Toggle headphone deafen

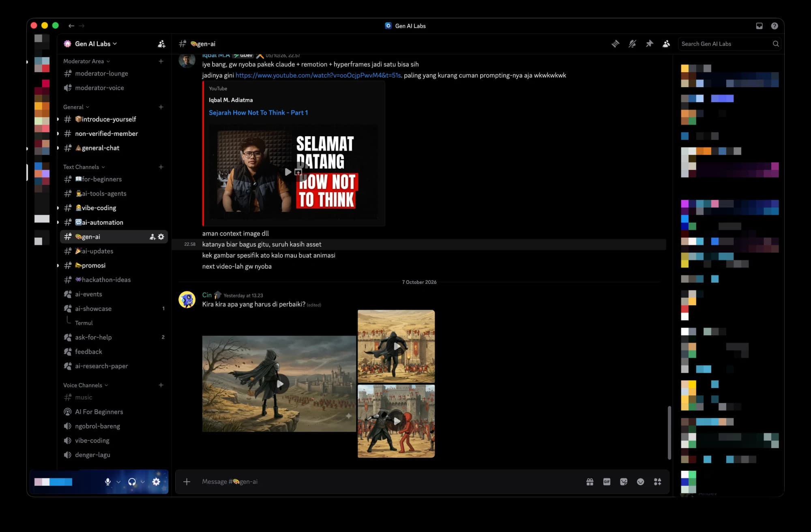click(x=132, y=482)
